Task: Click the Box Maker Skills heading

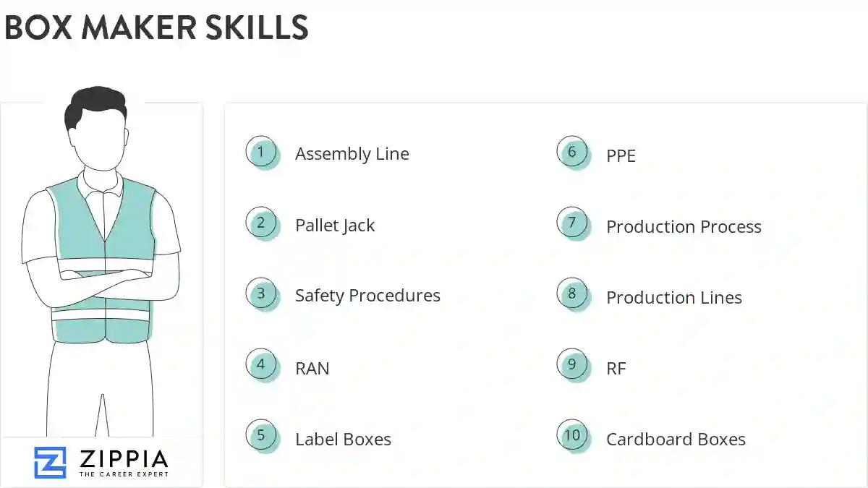Action: [157, 28]
